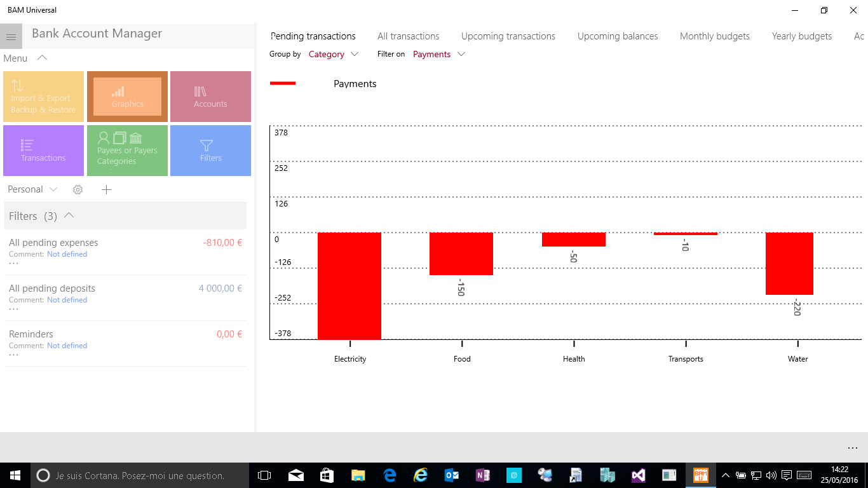Click the Electricity bar in chart
The image size is (868, 488).
[x=349, y=286]
